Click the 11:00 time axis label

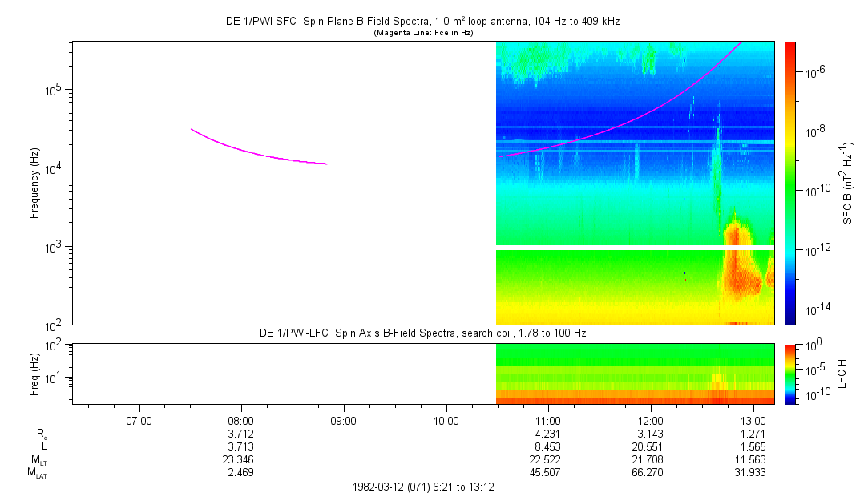[x=548, y=421]
